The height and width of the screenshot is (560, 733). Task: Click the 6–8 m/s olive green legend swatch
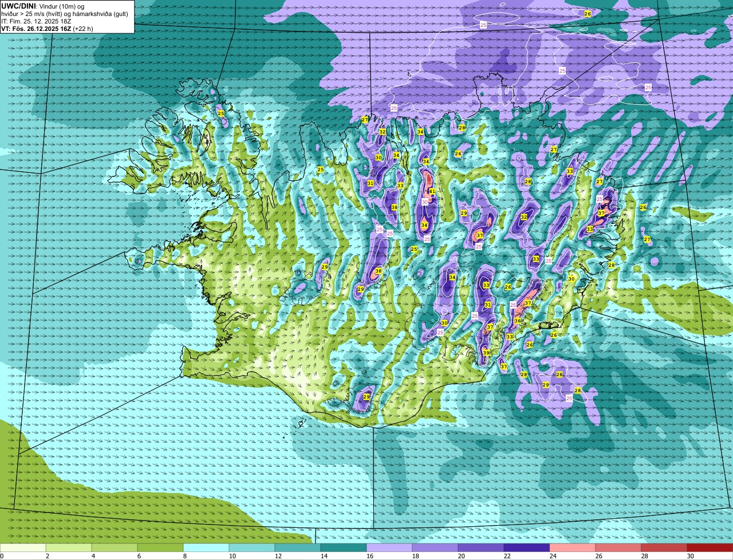click(160, 548)
